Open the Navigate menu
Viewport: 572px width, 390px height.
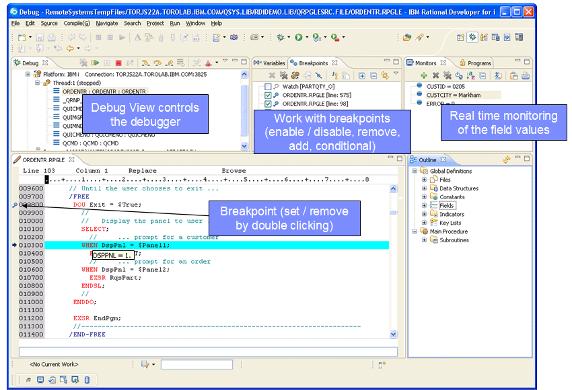click(x=107, y=23)
